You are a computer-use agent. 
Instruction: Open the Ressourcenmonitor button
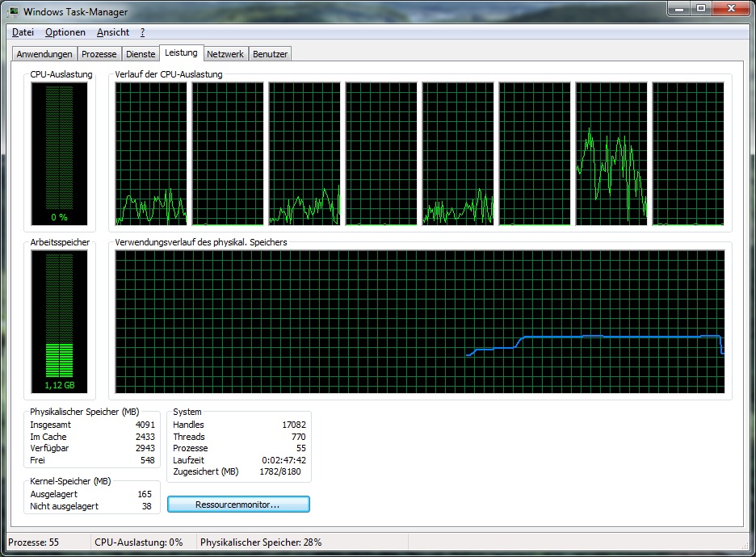click(x=238, y=505)
